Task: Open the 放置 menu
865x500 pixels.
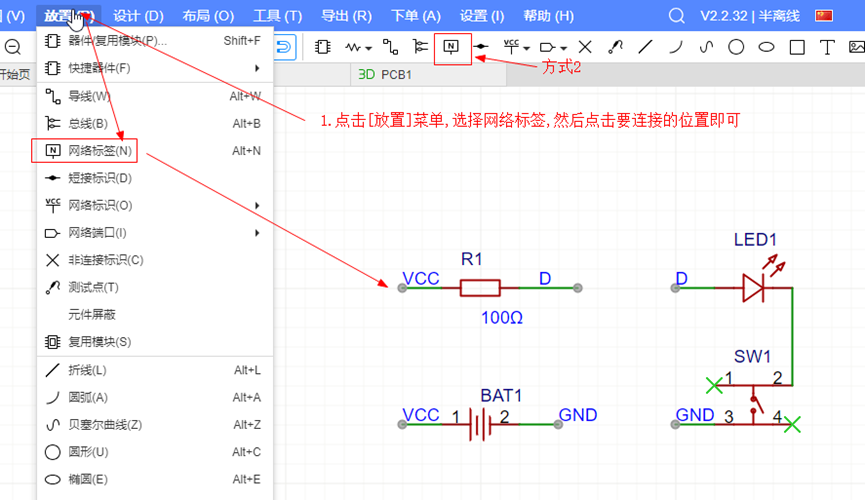Action: [x=68, y=16]
